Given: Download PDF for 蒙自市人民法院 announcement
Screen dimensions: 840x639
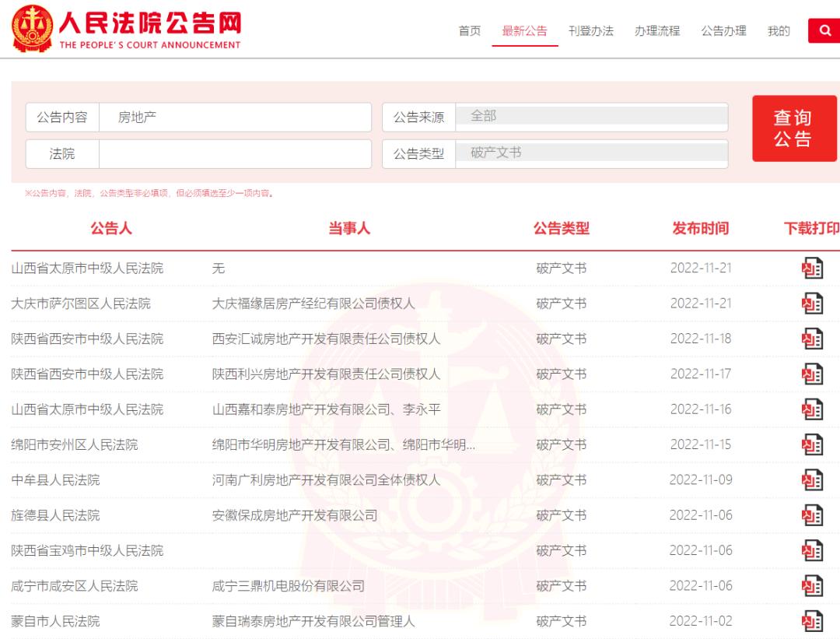Looking at the screenshot, I should point(812,620).
